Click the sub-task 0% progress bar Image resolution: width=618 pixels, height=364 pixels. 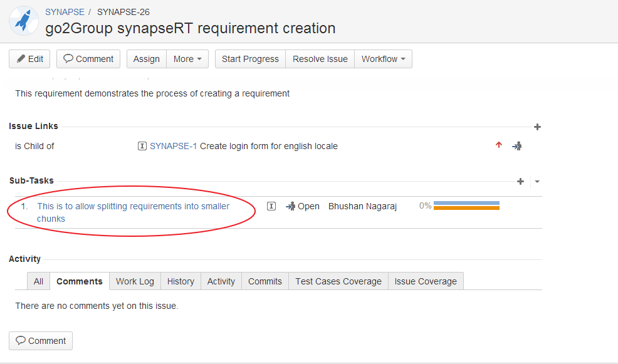click(x=466, y=205)
